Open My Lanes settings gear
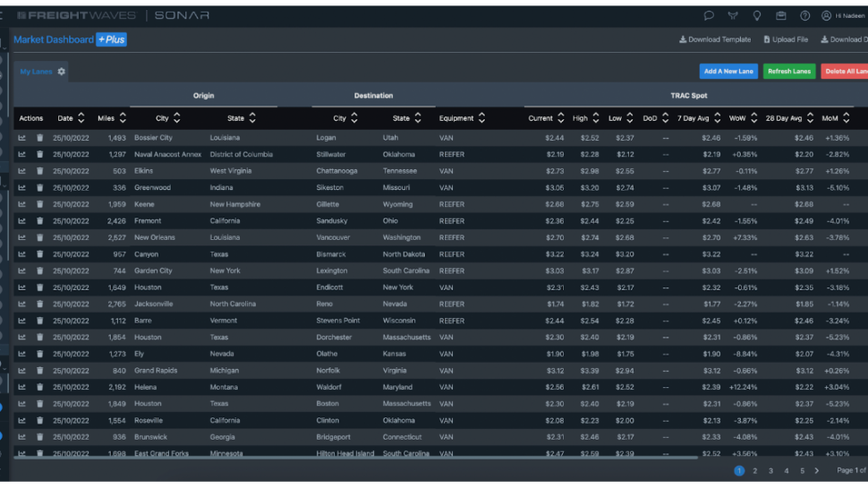Image resolution: width=868 pixels, height=489 pixels. pyautogui.click(x=62, y=72)
